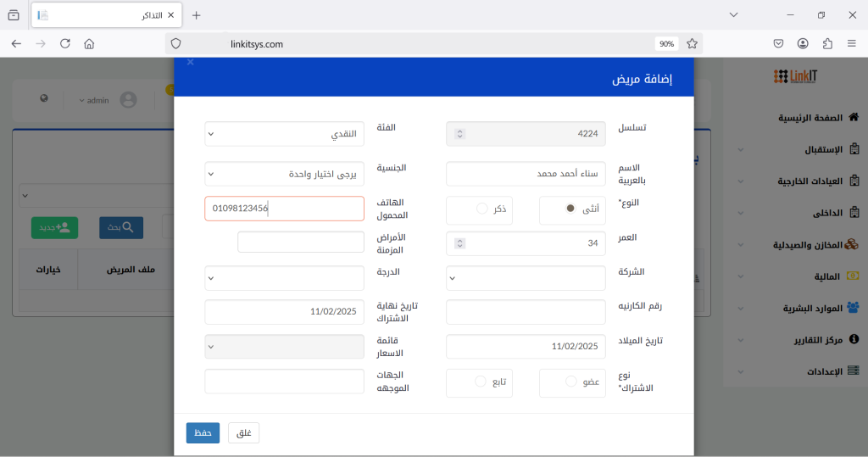Click the home icon beside الصفحة الرئيسية
The width and height of the screenshot is (868, 457).
coord(853,118)
